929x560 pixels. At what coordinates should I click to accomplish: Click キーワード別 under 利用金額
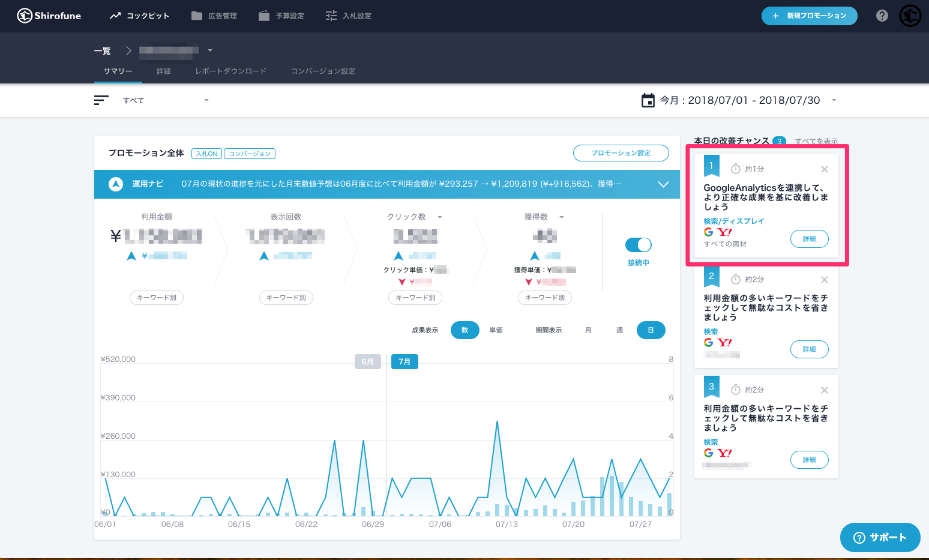[x=157, y=298]
